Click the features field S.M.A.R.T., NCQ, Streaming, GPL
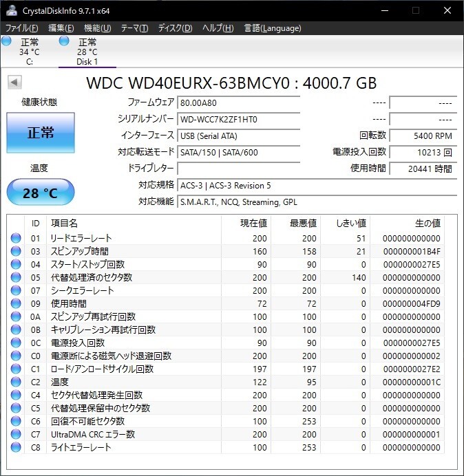 [x=317, y=202]
